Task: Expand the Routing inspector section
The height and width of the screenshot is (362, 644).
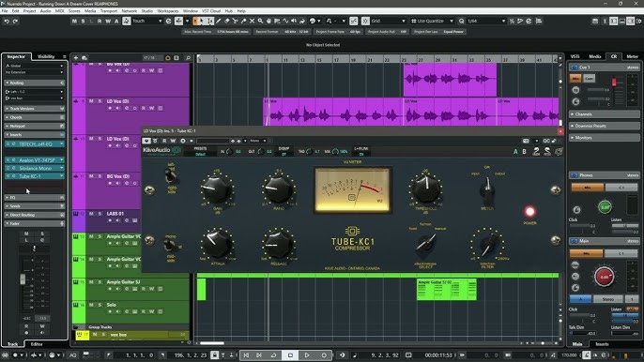Action: click(35, 83)
